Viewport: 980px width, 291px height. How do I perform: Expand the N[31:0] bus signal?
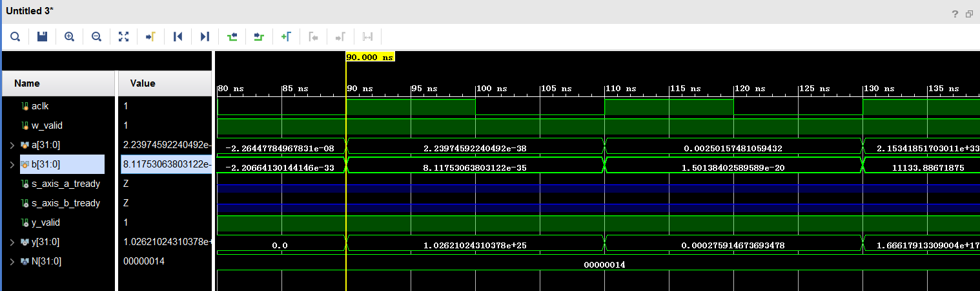(12, 261)
